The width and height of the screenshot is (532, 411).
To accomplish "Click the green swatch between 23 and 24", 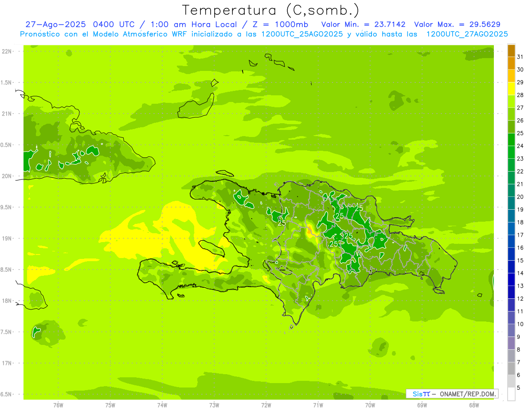I will pos(511,152).
